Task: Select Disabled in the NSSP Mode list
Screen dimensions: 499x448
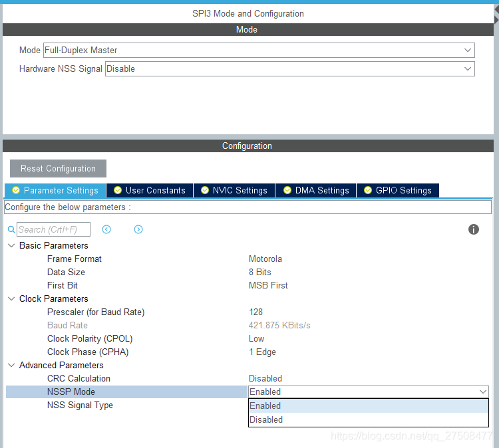Action: pos(368,419)
